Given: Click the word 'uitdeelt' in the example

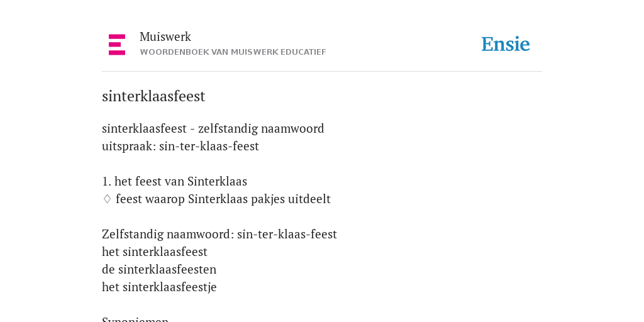Looking at the screenshot, I should (309, 199).
